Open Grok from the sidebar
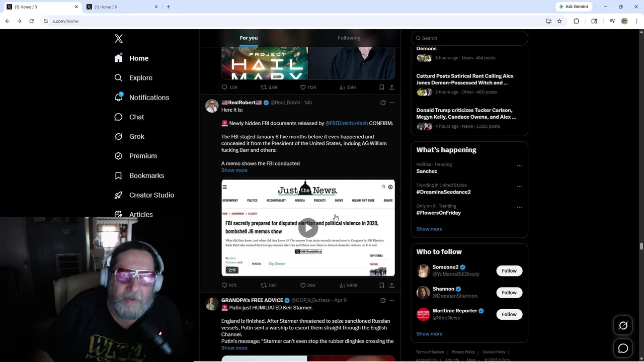Image resolution: width=644 pixels, height=362 pixels. click(x=129, y=136)
